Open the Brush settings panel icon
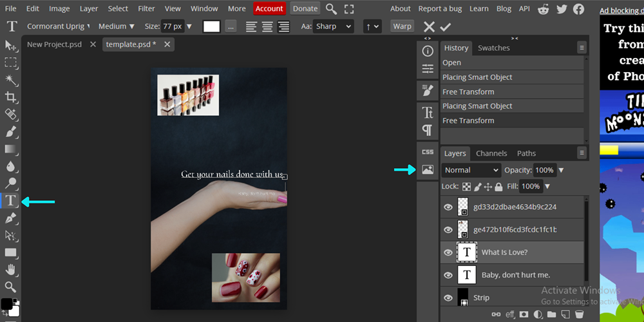The width and height of the screenshot is (644, 322). tap(428, 90)
